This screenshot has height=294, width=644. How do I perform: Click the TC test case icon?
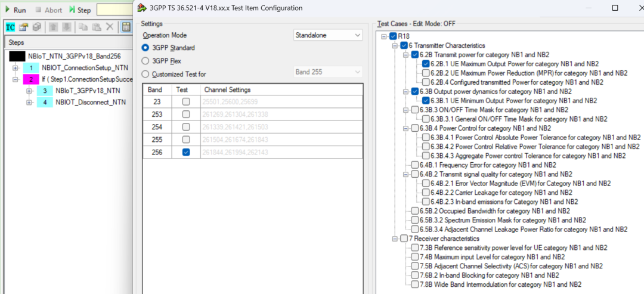click(10, 27)
